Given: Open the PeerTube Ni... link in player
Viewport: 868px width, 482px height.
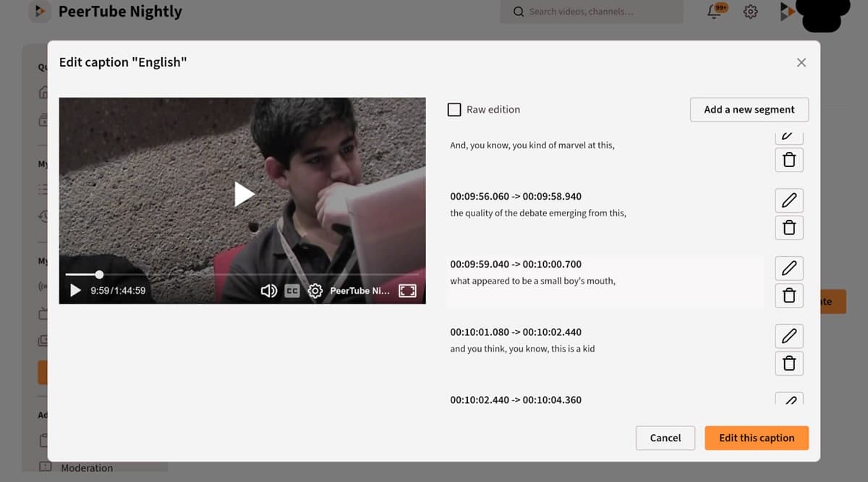Looking at the screenshot, I should [x=359, y=290].
